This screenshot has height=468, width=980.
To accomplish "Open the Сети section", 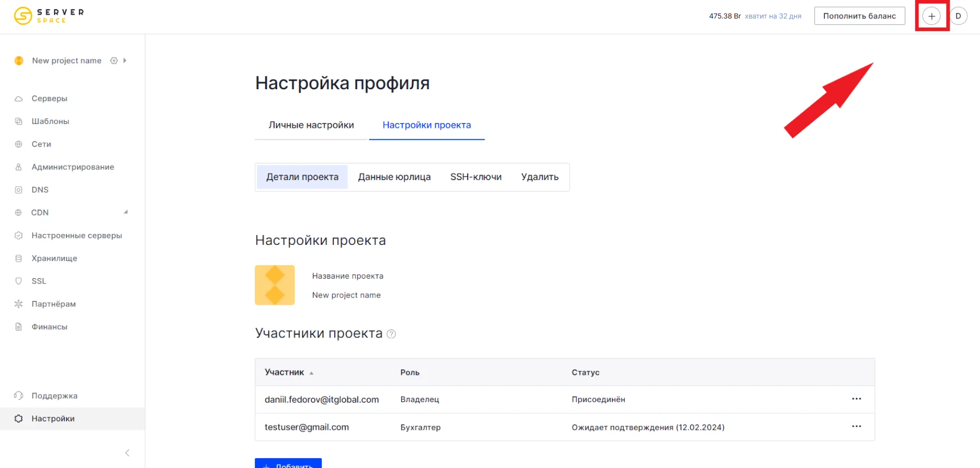I will click(41, 144).
